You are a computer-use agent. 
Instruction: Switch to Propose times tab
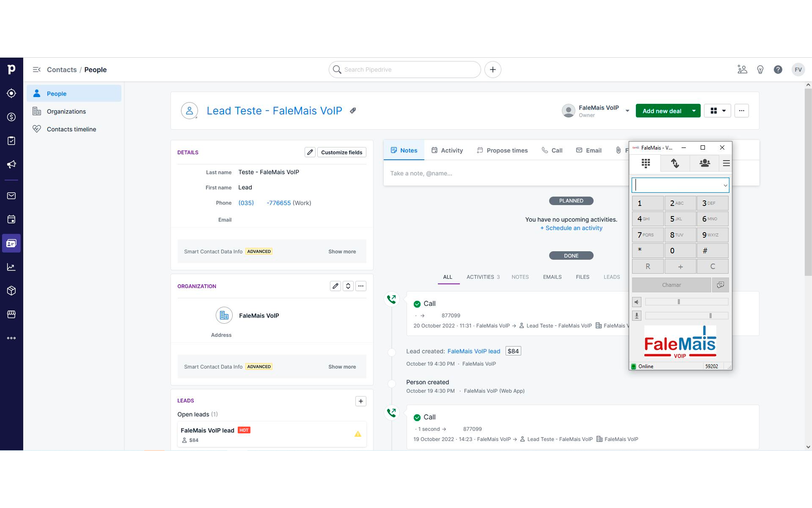[x=502, y=150]
